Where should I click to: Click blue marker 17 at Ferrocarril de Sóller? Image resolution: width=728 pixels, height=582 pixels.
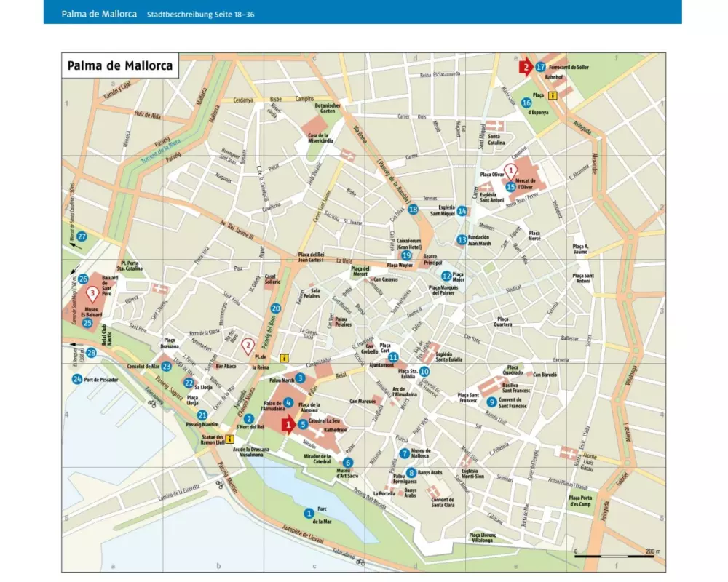540,67
